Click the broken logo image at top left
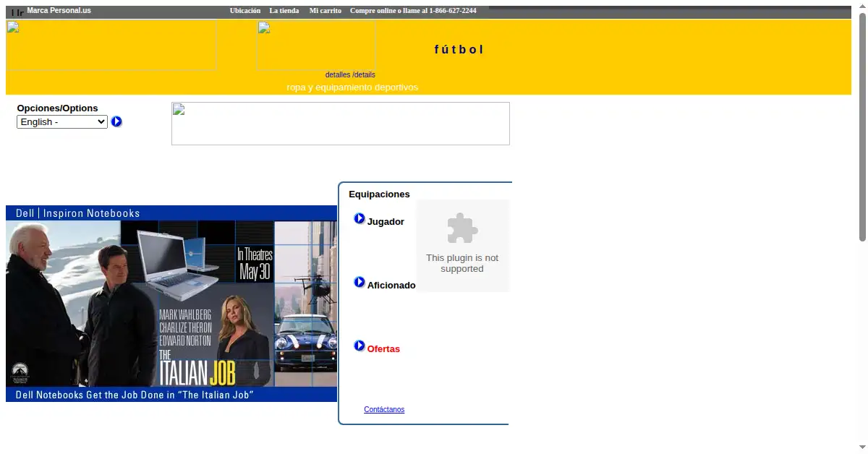868x454 pixels. 111,46
